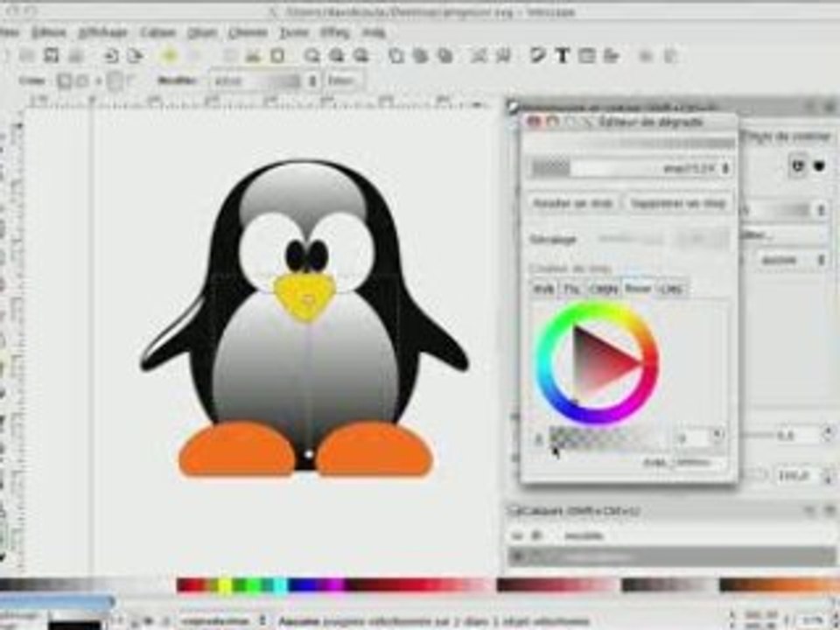Click the Zoom page toolbar icon
The width and height of the screenshot is (840, 630).
click(361, 56)
